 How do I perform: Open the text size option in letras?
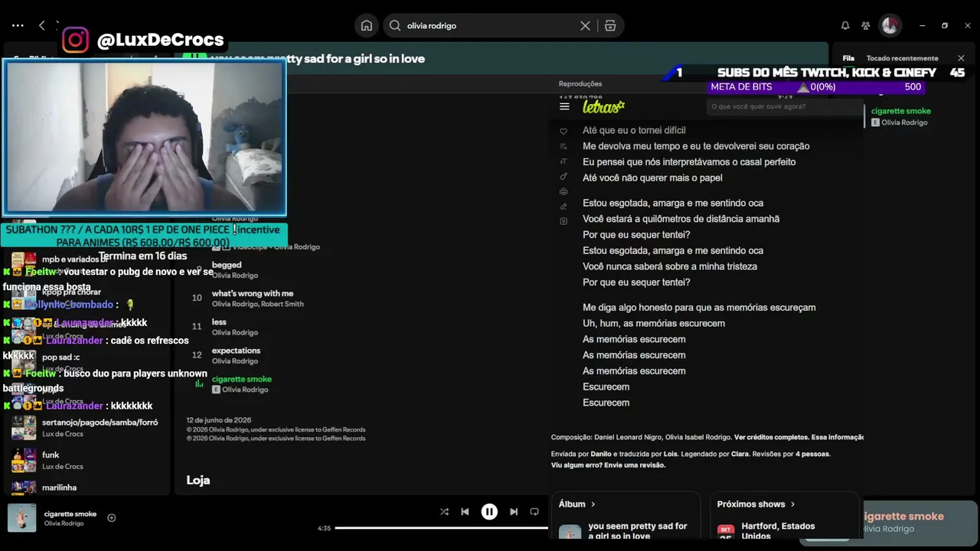(563, 161)
